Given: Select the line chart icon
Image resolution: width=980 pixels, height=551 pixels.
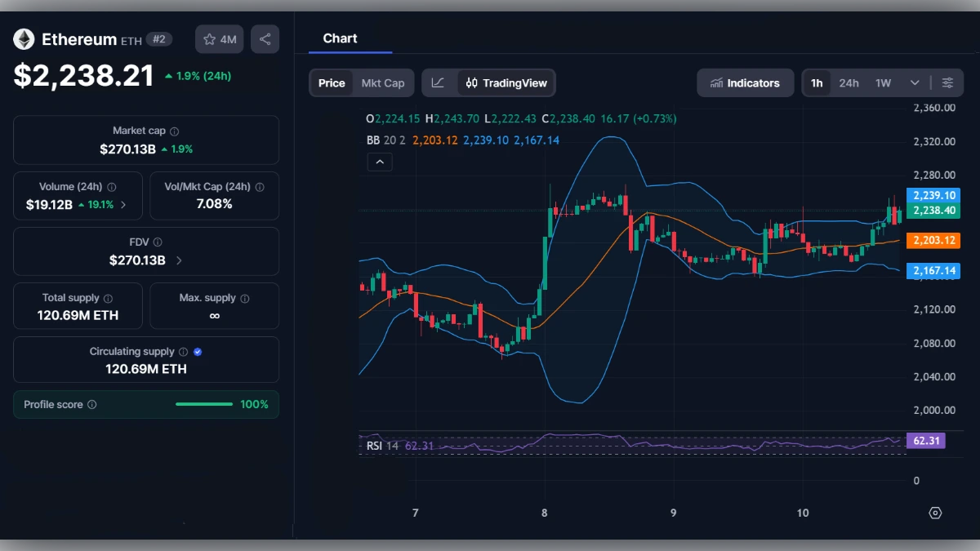Looking at the screenshot, I should [439, 82].
